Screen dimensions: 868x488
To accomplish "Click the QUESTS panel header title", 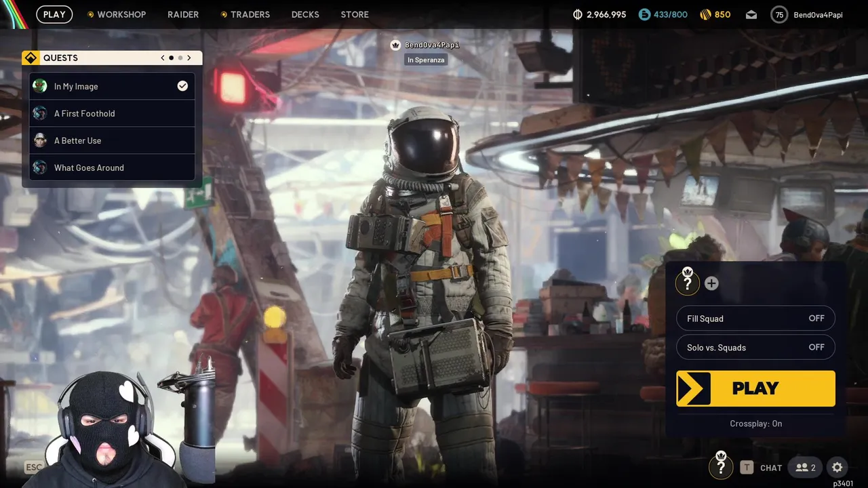I will tap(60, 58).
